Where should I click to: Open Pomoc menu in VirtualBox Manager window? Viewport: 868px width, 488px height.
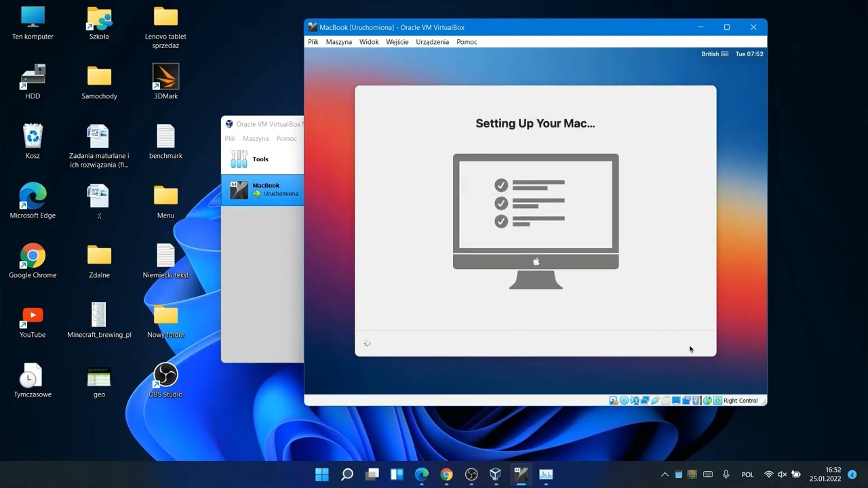tap(287, 138)
